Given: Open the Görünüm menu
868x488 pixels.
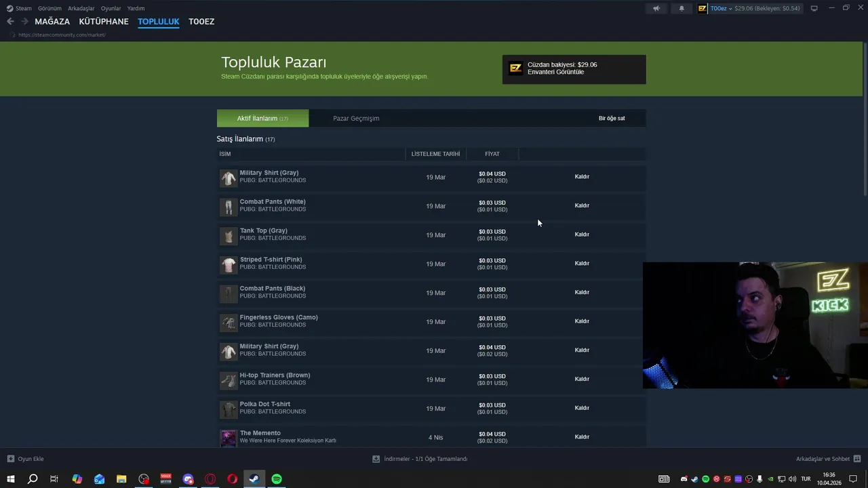Looking at the screenshot, I should coord(50,8).
